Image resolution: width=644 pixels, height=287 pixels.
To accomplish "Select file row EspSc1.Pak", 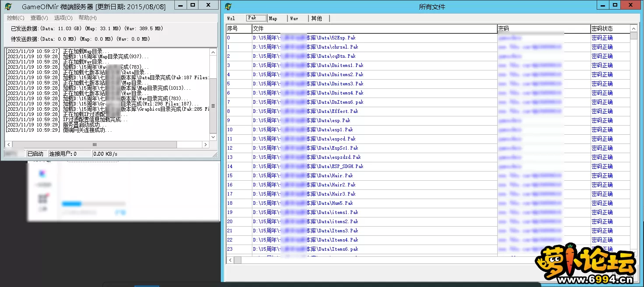I will (428, 148).
